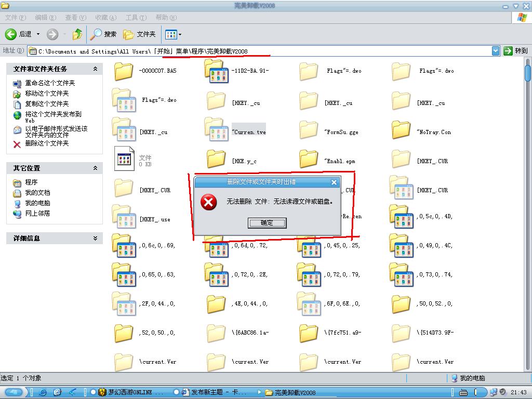Open the 查看(V) menu
This screenshot has width=532, height=399.
point(76,18)
